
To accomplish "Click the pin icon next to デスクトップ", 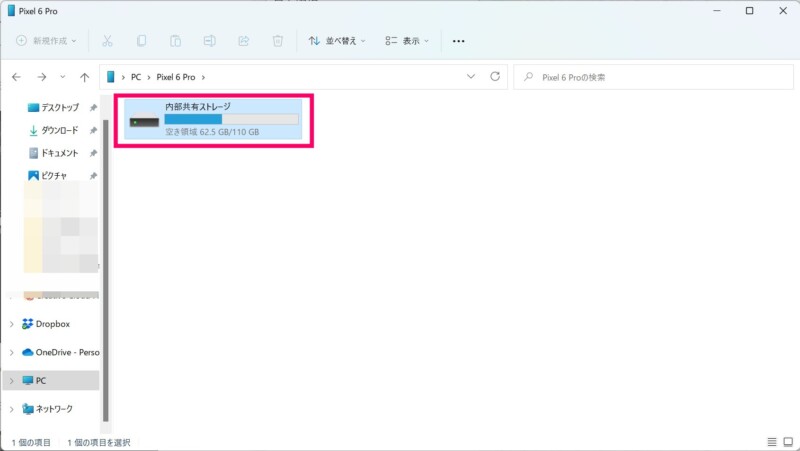I will tap(93, 108).
